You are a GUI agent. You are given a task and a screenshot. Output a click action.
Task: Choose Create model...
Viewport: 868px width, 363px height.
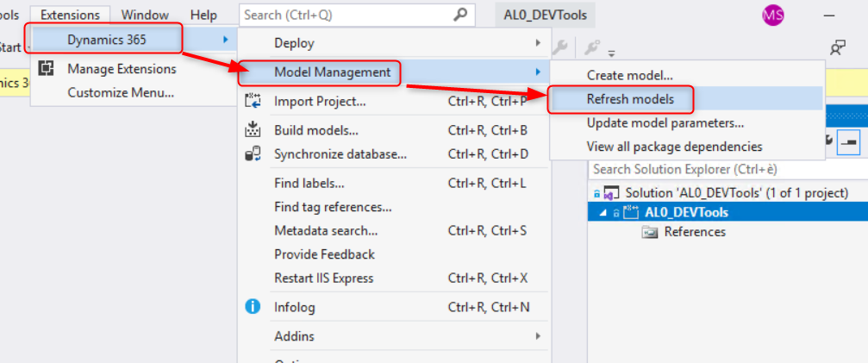click(x=686, y=75)
